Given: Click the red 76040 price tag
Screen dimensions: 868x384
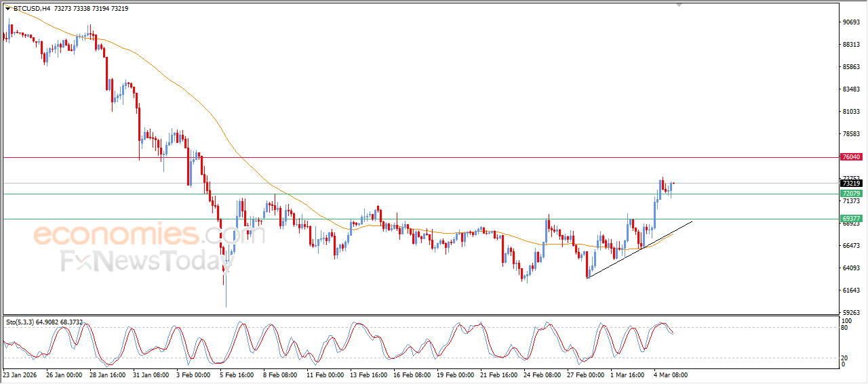Looking at the screenshot, I should tap(850, 157).
